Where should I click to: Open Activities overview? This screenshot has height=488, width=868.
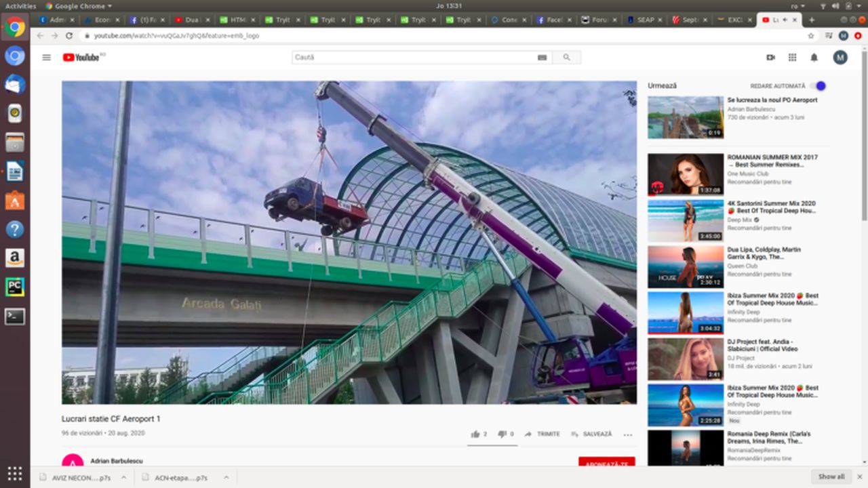20,6
